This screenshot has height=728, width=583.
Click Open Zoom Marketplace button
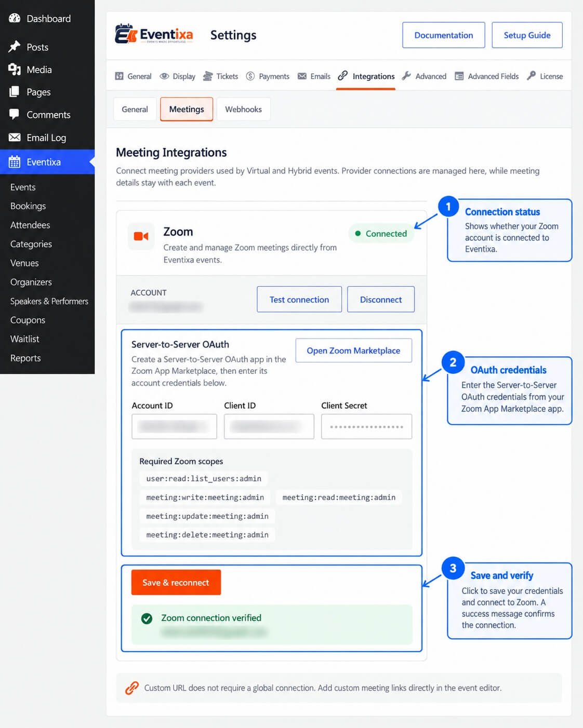(353, 350)
